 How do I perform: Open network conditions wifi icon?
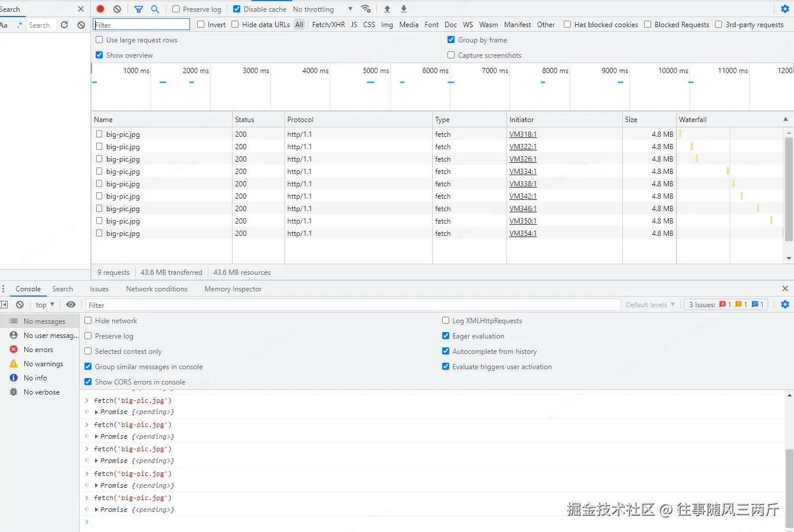tap(366, 9)
